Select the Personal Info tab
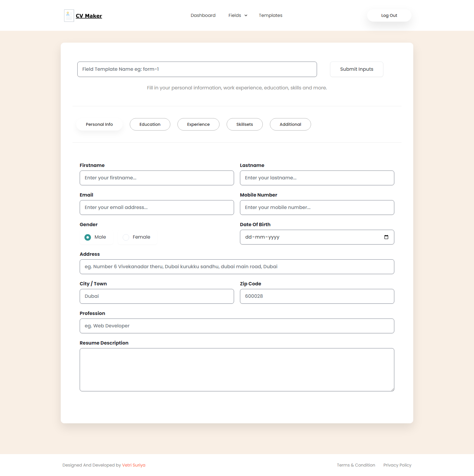The image size is (474, 476). [x=99, y=124]
